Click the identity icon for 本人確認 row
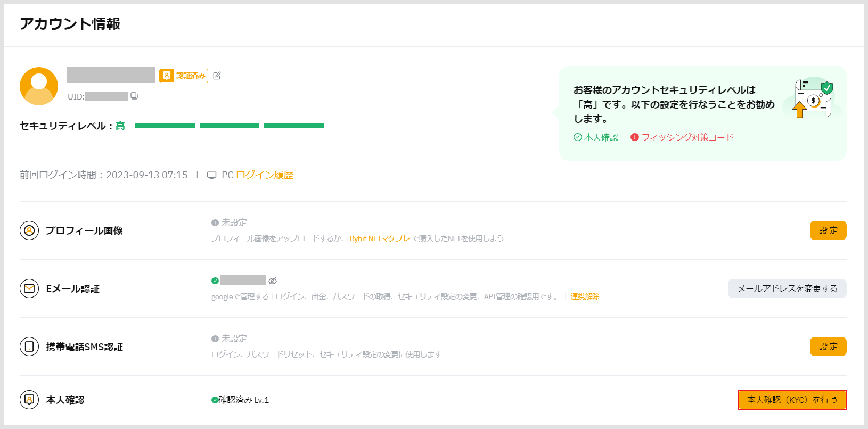 (29, 400)
